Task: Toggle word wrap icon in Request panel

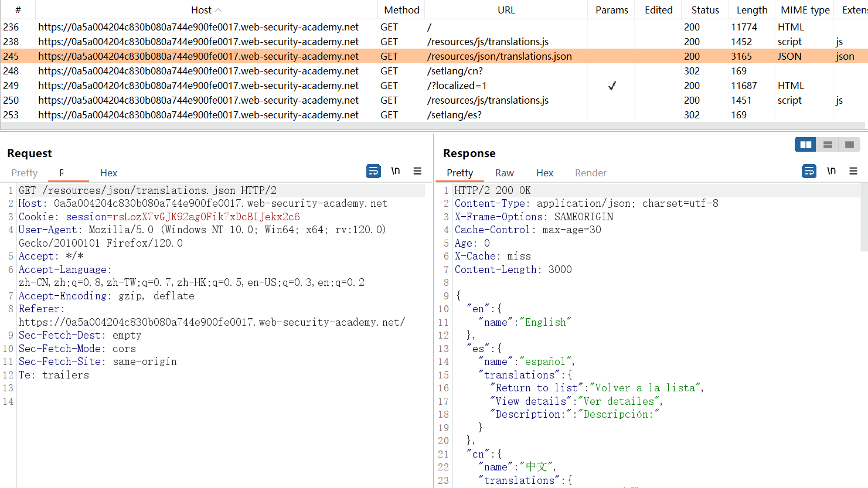Action: [x=373, y=171]
